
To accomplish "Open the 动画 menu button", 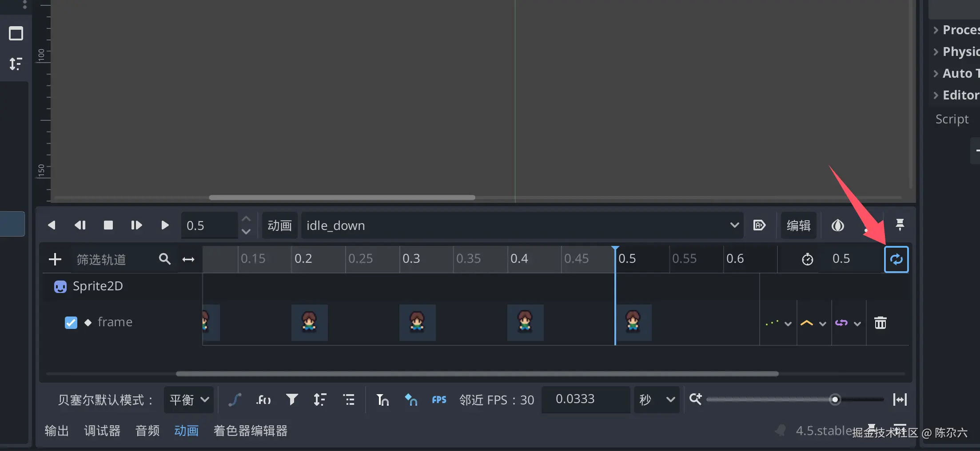I will [280, 225].
